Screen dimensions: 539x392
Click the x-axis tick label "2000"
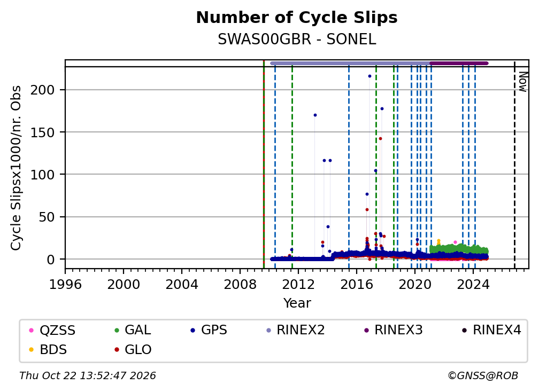(x=124, y=285)
